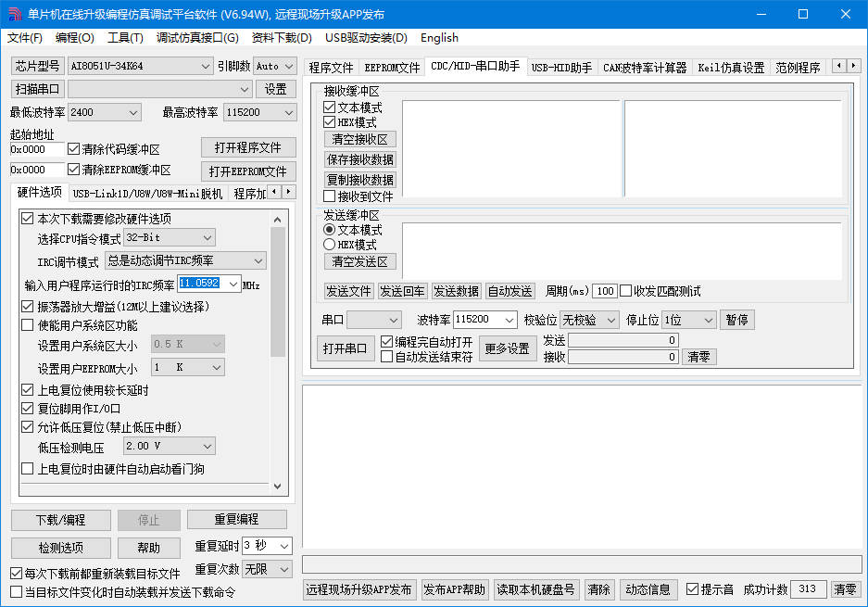This screenshot has height=607, width=868.
Task: Click 下载/编程 button
Action: point(61,520)
